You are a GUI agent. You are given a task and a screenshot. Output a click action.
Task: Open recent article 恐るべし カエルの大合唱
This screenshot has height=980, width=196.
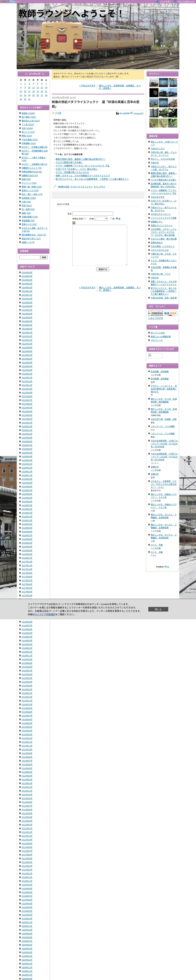pyautogui.click(x=163, y=159)
